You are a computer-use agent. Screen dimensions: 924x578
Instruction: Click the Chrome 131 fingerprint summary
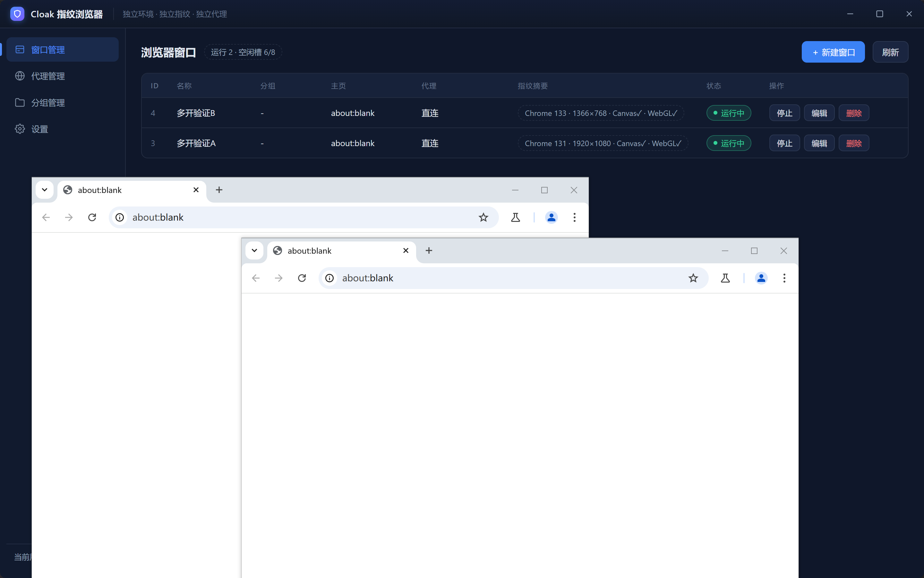[x=603, y=143]
